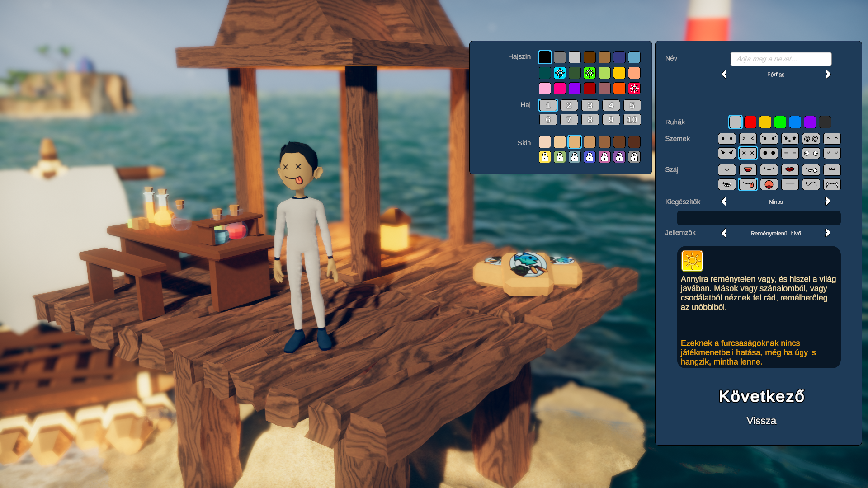Choose the toothy grin mouth icon
Viewport: 868px width, 488px height.
[726, 184]
